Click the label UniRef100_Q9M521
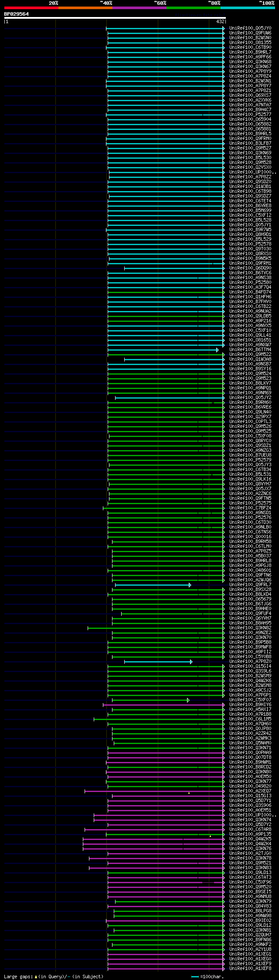 (x=250, y=863)
